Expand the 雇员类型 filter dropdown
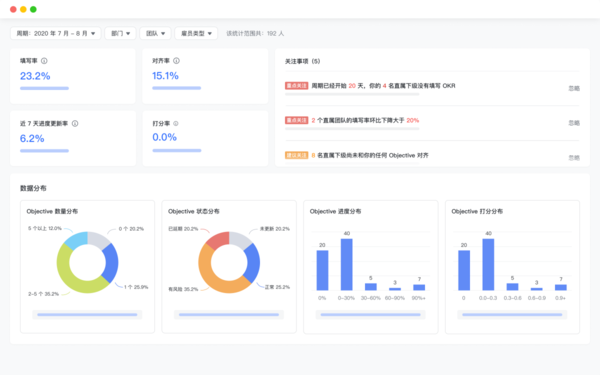The image size is (600, 375). click(x=196, y=33)
